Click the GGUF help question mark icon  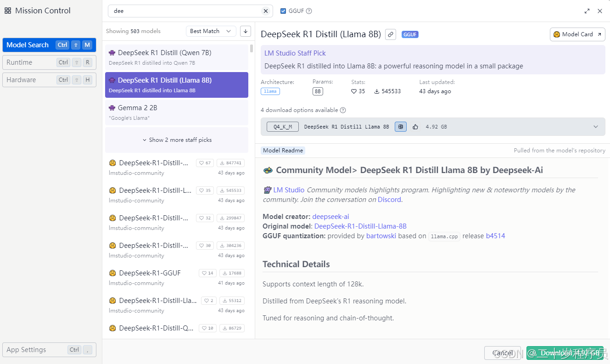pos(309,11)
